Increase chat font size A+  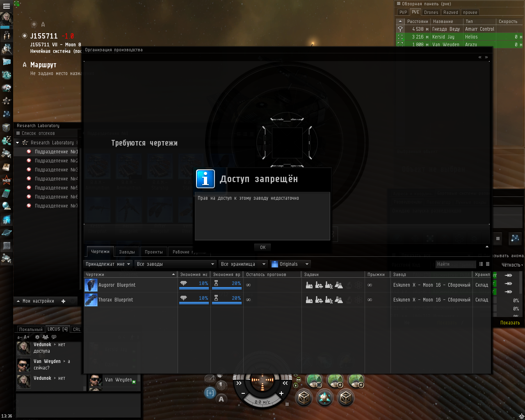coord(27,337)
